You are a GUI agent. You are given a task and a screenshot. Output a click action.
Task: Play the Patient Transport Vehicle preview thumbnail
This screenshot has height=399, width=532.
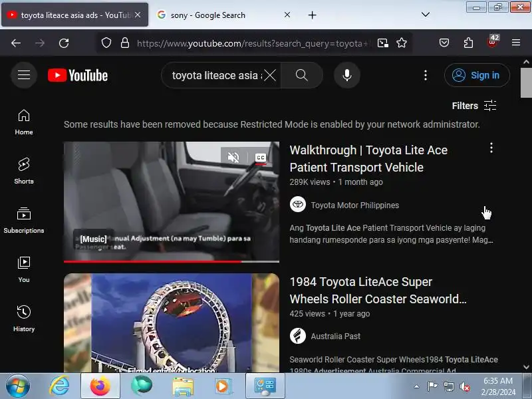pyautogui.click(x=172, y=202)
